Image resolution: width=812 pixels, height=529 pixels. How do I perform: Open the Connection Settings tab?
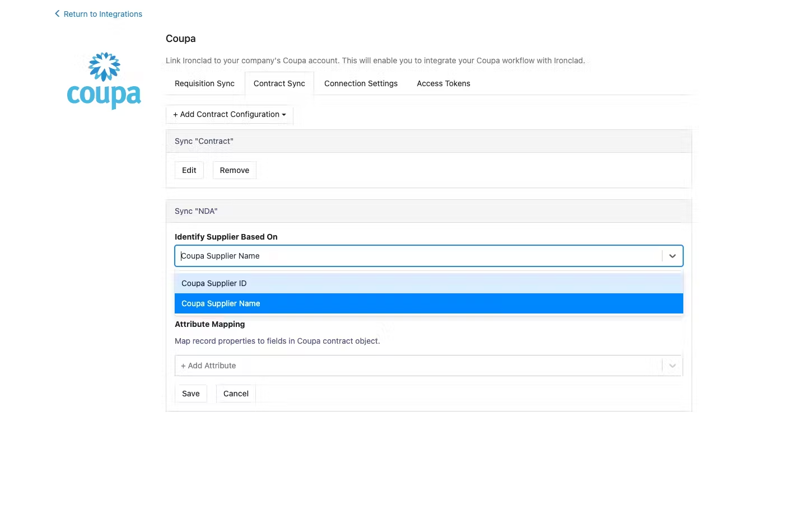click(x=361, y=83)
